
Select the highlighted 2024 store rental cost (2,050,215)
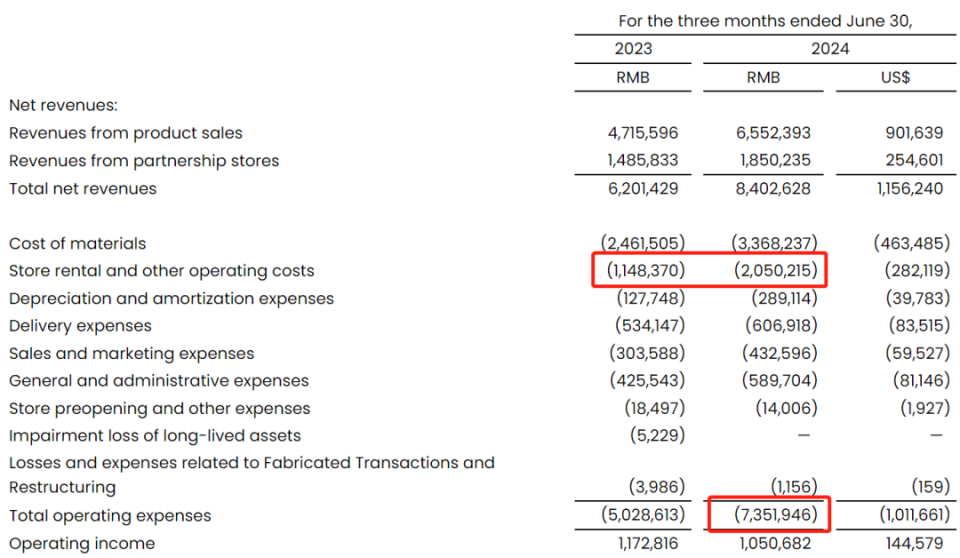point(776,270)
